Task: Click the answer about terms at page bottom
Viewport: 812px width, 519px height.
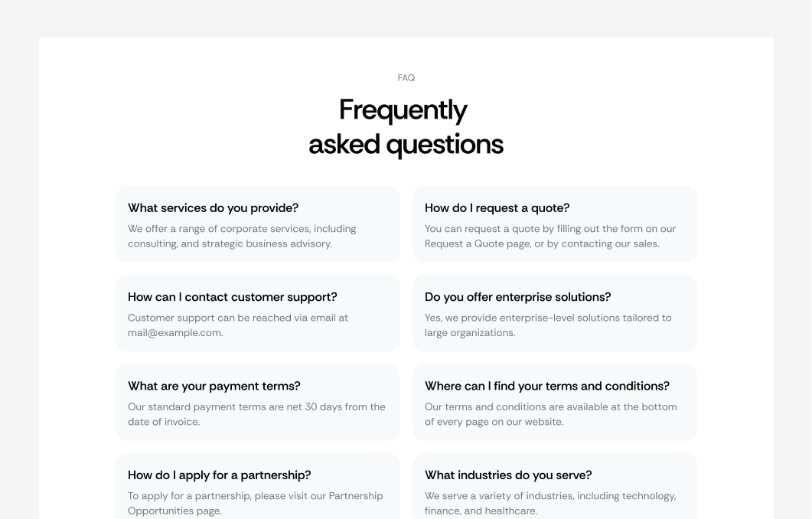Action: (x=550, y=414)
